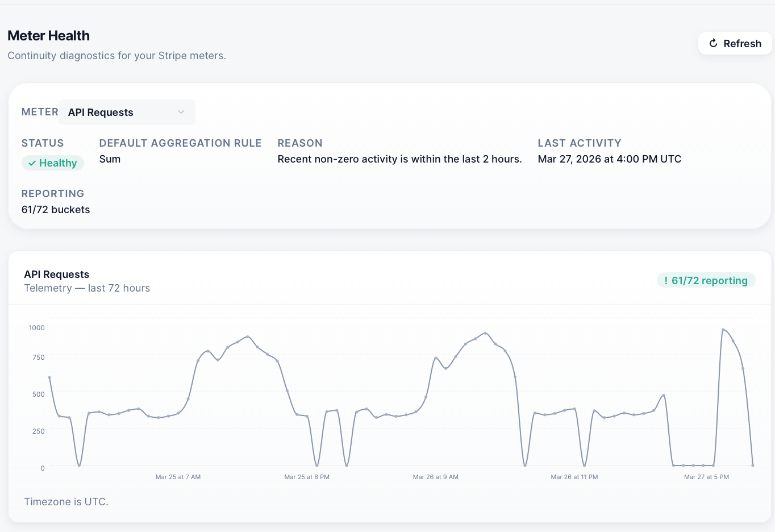
Task: Click the DEFAULT AGGREGATION RULE label
Action: tap(180, 143)
